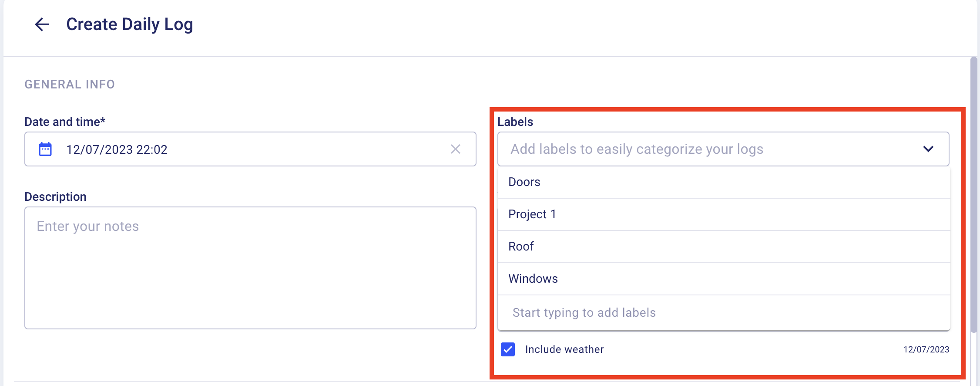Go back using the arrow icon
Screen dimensions: 980x386
[42, 24]
